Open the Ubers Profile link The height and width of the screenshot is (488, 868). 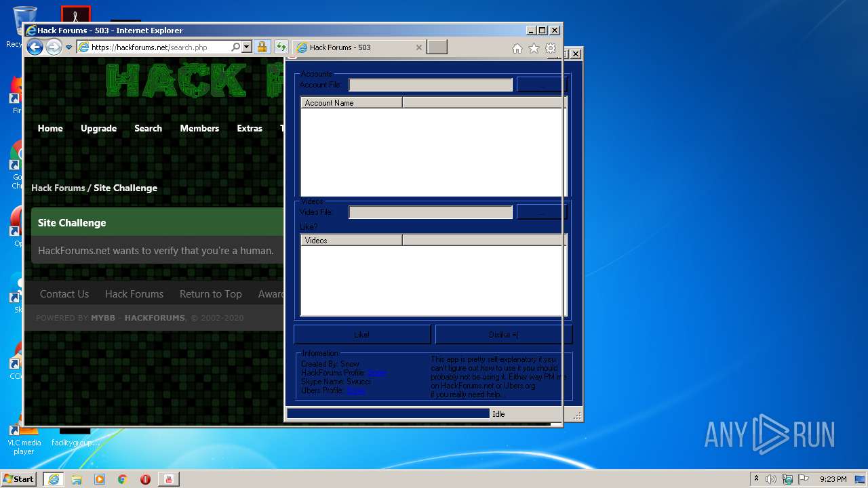tap(356, 390)
